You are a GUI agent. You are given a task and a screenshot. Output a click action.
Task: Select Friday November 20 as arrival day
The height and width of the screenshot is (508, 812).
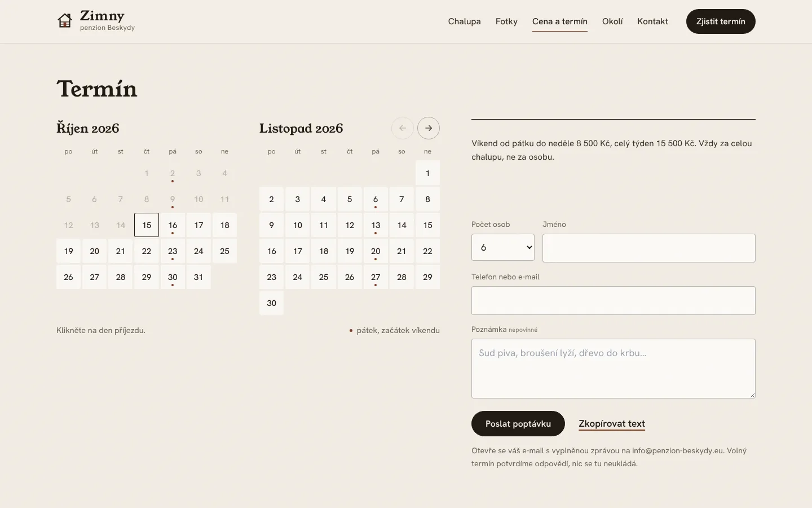pos(376,251)
